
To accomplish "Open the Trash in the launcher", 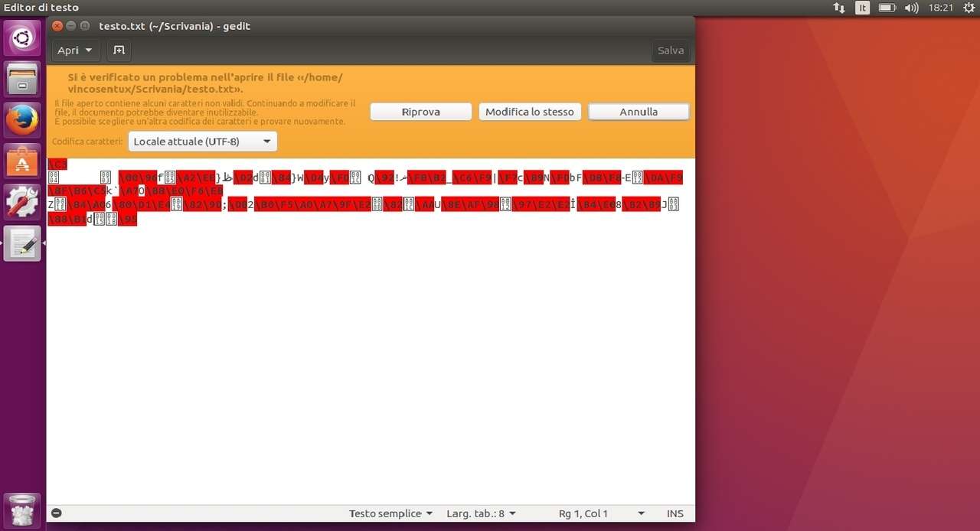I will click(22, 510).
